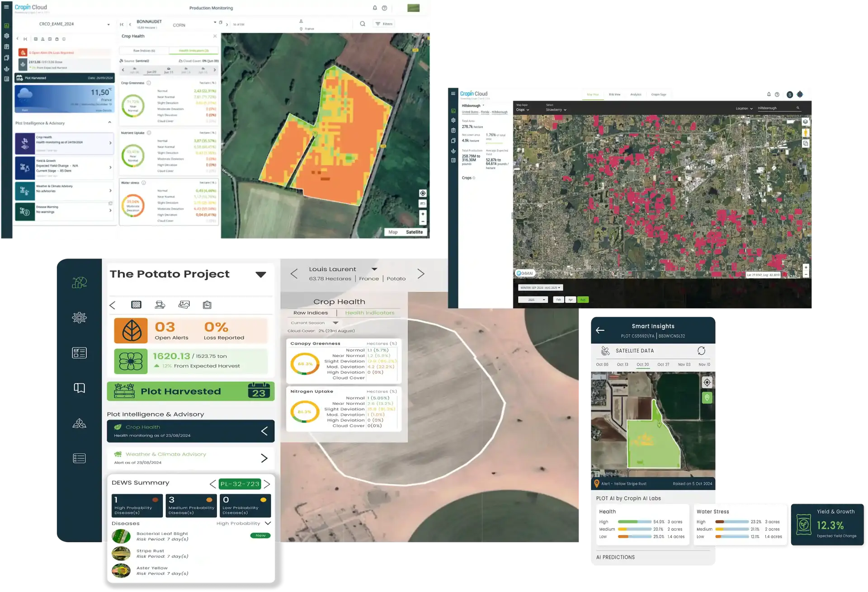Click the green location pin button on plot map

tap(707, 398)
